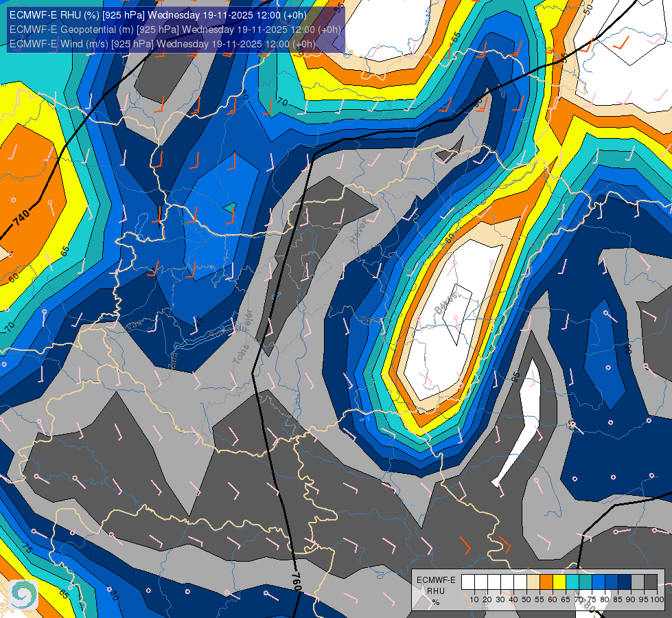This screenshot has width=672, height=618.
Task: Click the orange 55–60 legend swatch
Action: [x=546, y=582]
